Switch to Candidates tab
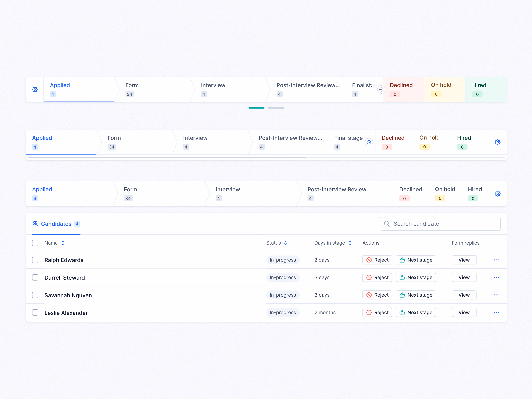This screenshot has height=399, width=532. pos(56,224)
